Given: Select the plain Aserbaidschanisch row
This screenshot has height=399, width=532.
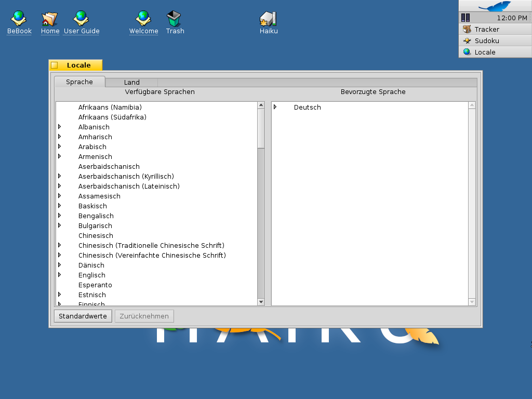Looking at the screenshot, I should pos(157,166).
